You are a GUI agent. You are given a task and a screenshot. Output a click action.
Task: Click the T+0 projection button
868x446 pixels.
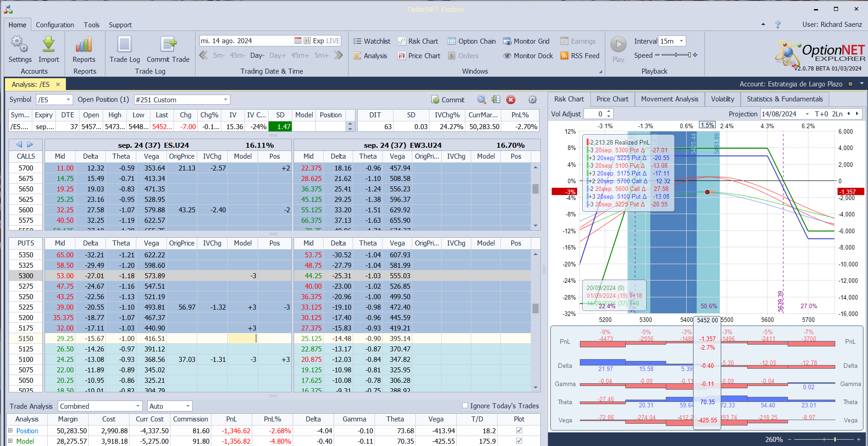tap(821, 114)
